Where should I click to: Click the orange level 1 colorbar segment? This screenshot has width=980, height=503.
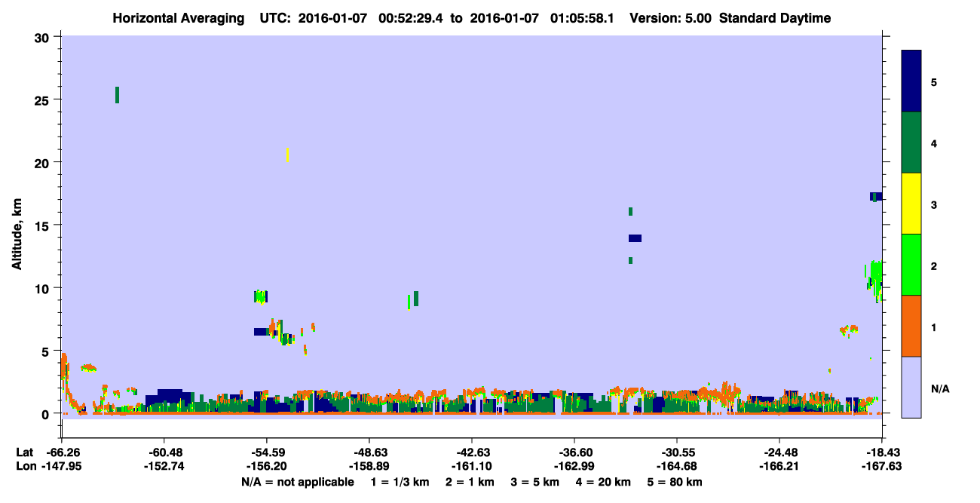(x=911, y=326)
